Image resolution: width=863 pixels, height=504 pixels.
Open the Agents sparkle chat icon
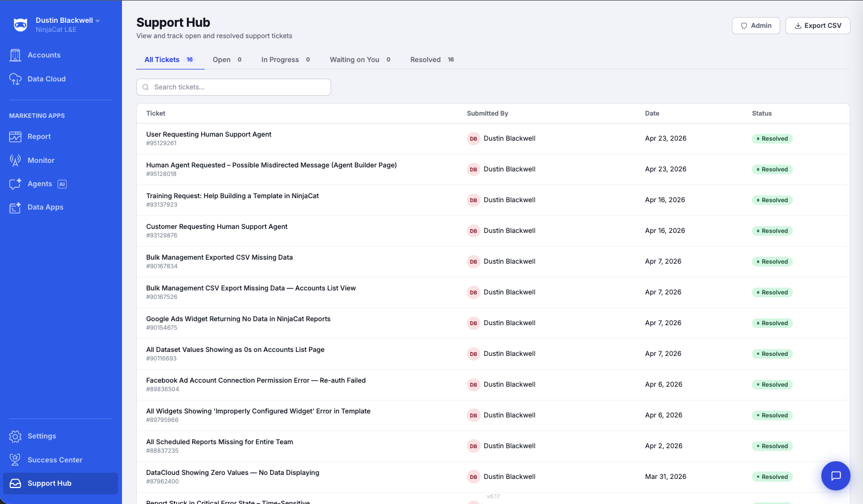(x=15, y=184)
